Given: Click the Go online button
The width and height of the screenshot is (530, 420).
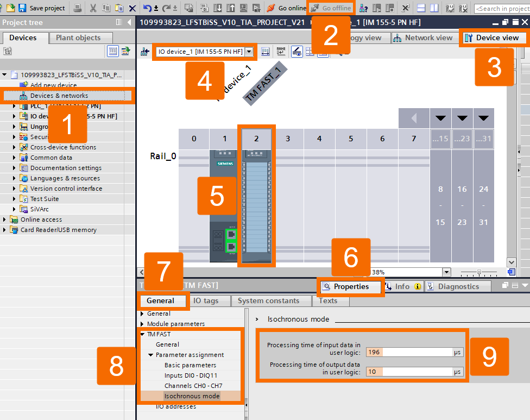Looking at the screenshot, I should [x=286, y=8].
